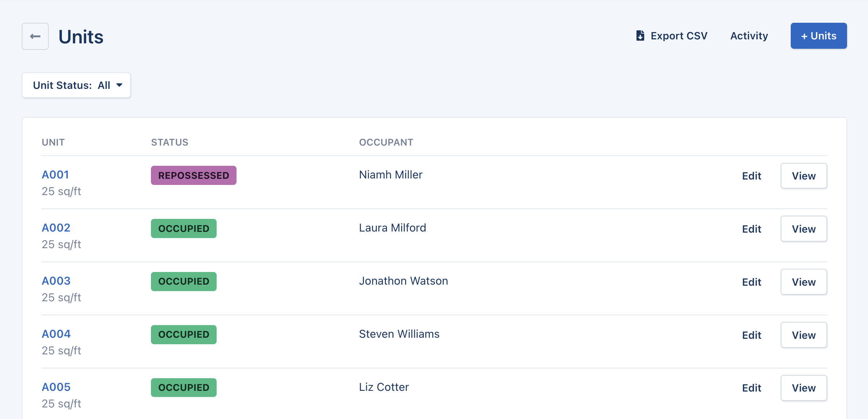Click the Repossessed status badge
Viewport: 868px width, 419px height.
[194, 176]
